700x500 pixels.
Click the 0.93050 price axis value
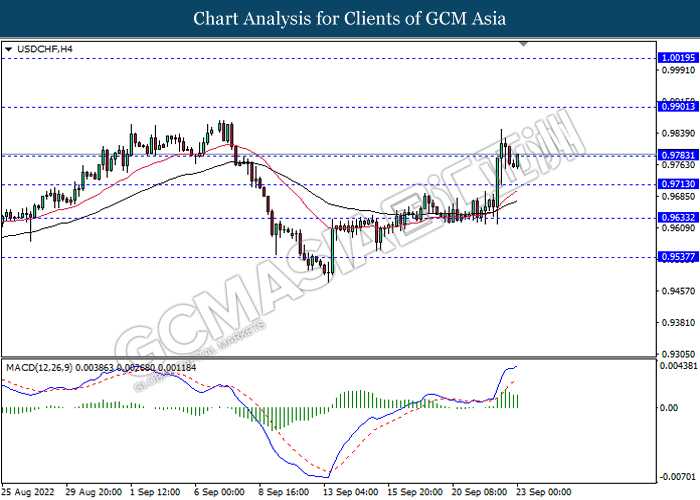tap(678, 354)
